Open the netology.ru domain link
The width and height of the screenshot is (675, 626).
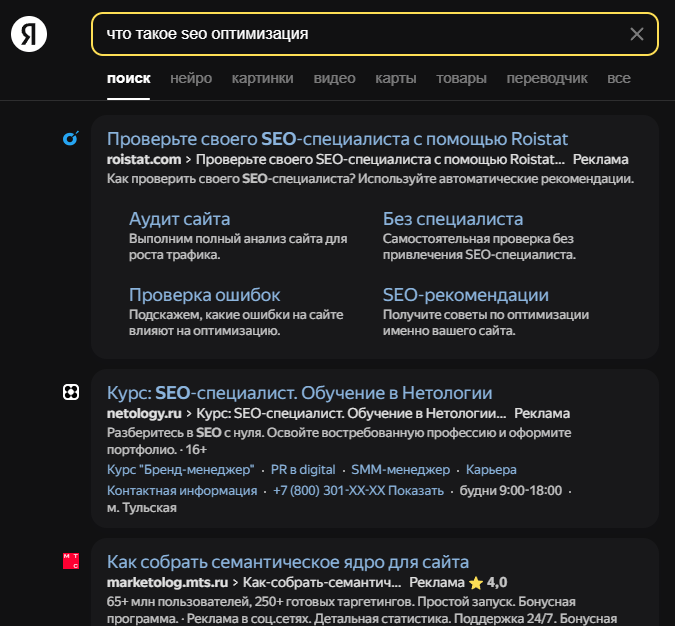click(x=144, y=413)
